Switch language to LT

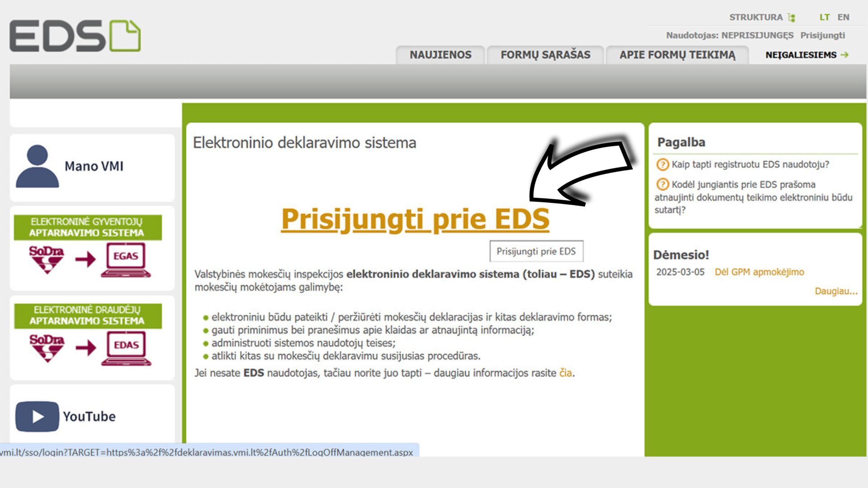pos(825,17)
